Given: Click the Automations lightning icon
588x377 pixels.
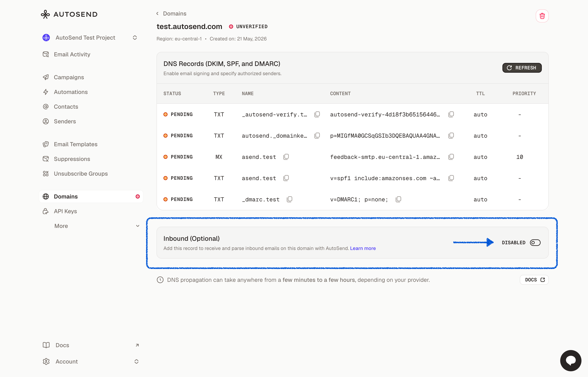Looking at the screenshot, I should coord(46,92).
